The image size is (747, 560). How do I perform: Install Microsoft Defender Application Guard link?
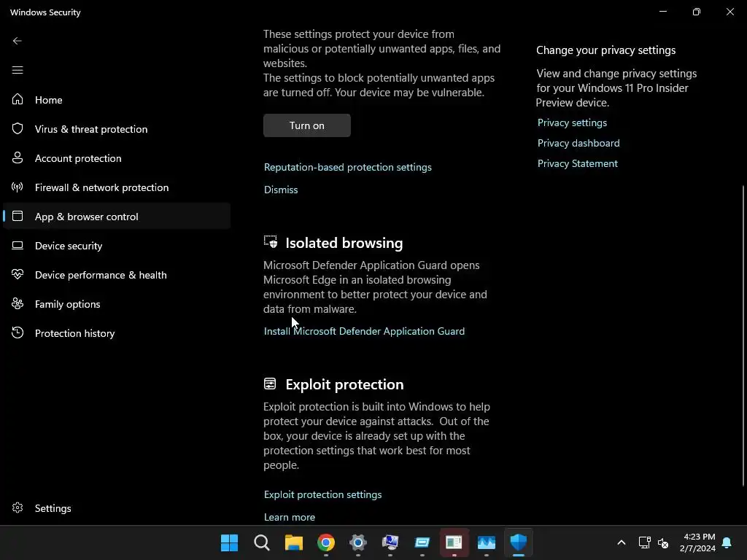pos(364,331)
